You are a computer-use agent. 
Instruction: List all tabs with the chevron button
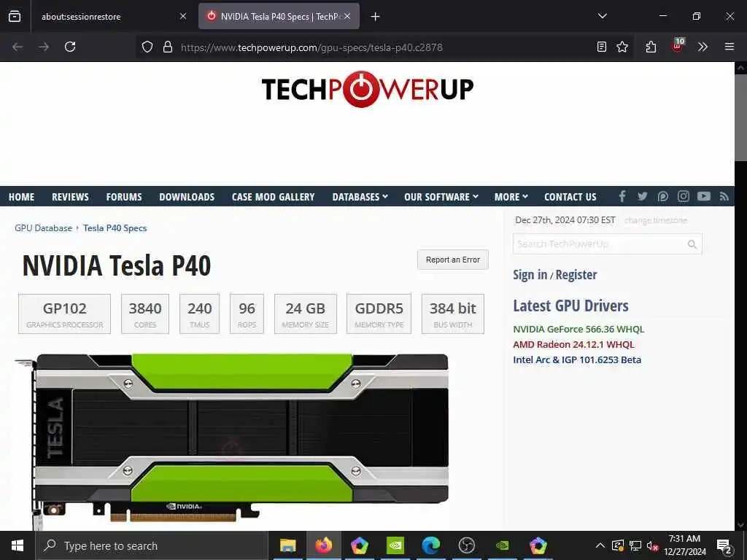click(x=602, y=16)
